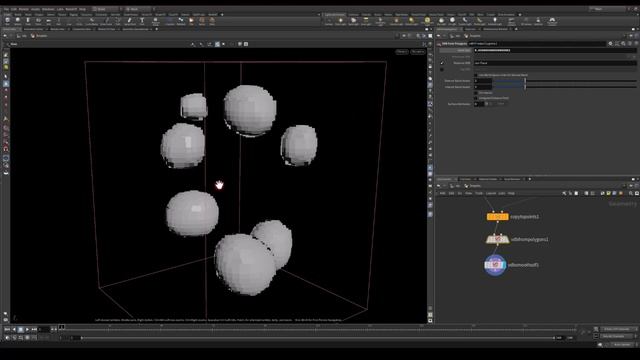Select the Sphere shelf tool
The image size is (640, 360).
[x=18, y=21]
